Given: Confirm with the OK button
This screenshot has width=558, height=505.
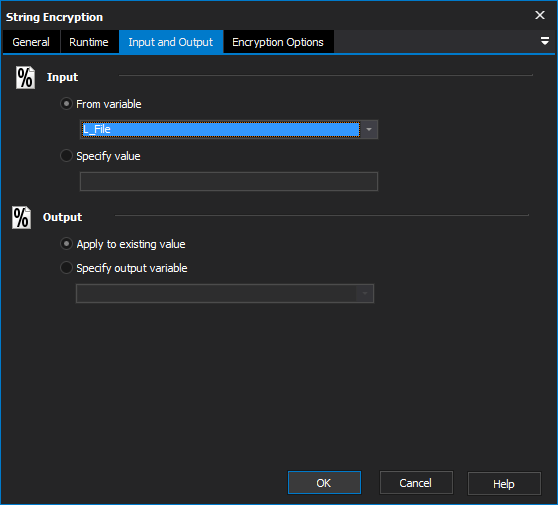Looking at the screenshot, I should tap(324, 483).
